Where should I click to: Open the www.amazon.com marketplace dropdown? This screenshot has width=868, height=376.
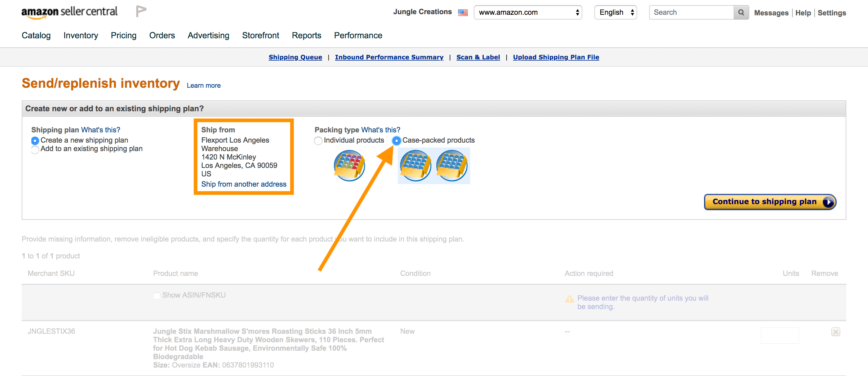(x=527, y=12)
